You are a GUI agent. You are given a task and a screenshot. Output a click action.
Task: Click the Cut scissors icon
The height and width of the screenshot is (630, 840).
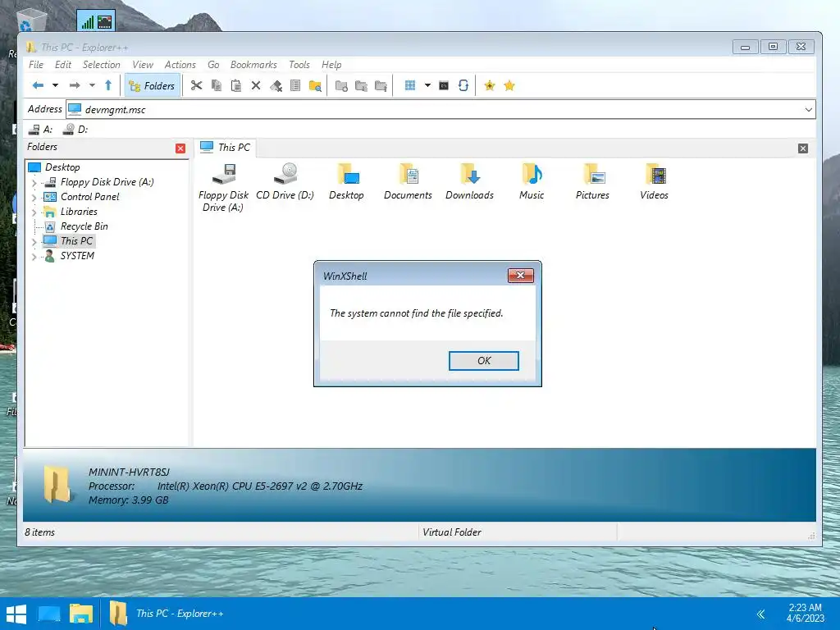197,85
